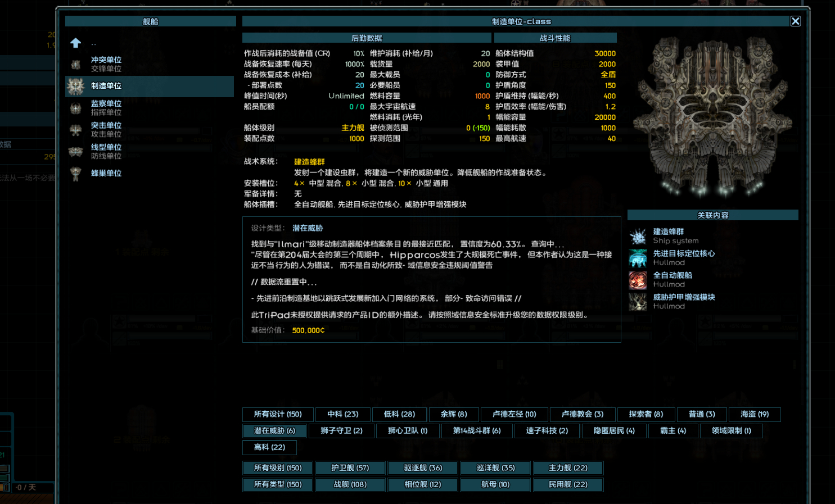Filter by 航母 (10) ship type

tap(495, 484)
